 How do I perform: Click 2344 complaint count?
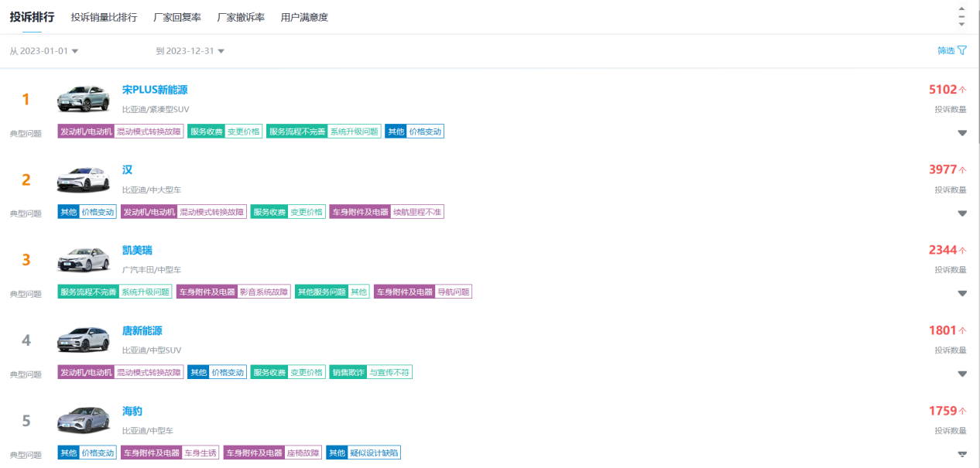[943, 251]
